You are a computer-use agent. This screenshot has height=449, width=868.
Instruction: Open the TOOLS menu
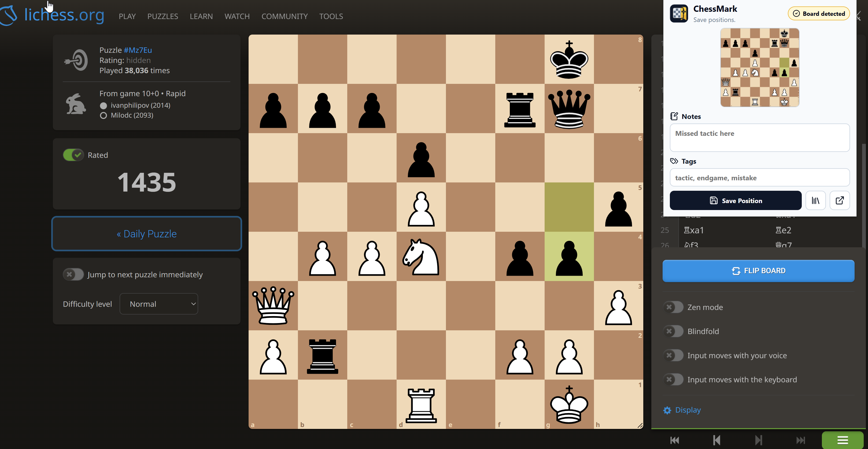point(331,16)
